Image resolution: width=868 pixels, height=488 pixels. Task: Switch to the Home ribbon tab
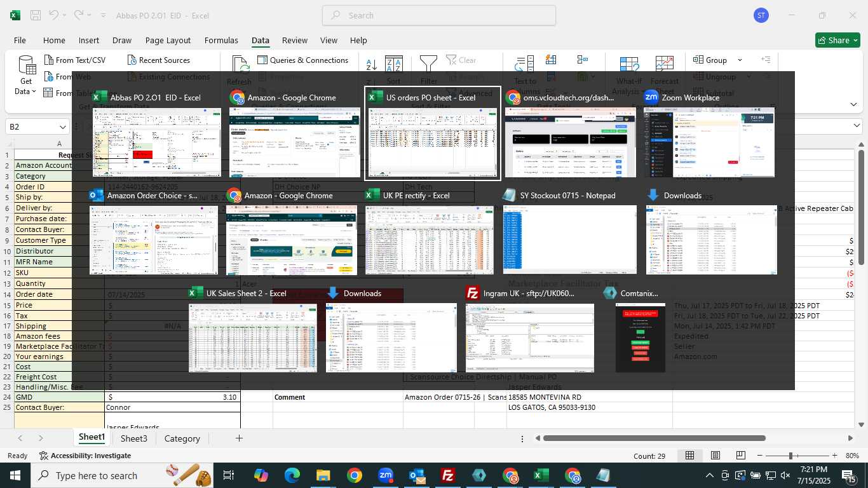tap(54, 40)
